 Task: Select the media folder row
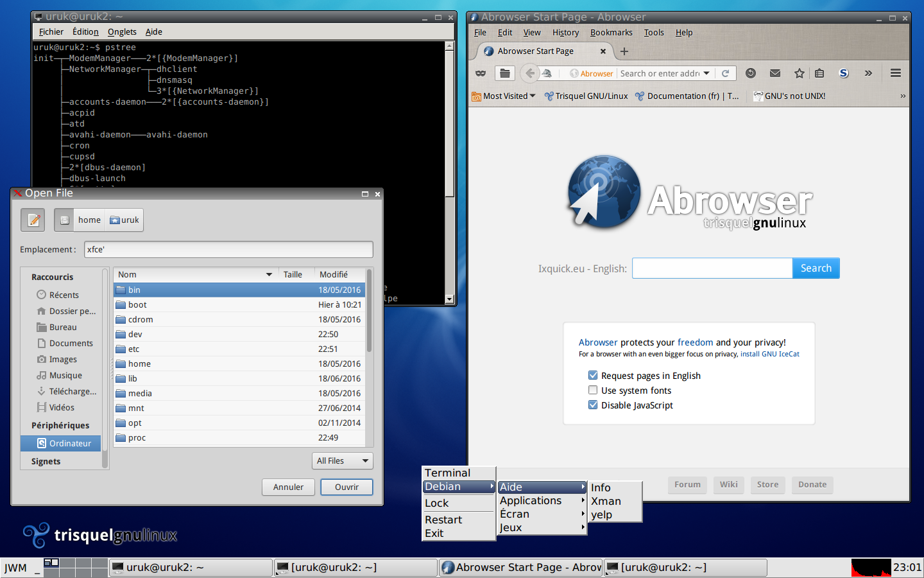click(239, 393)
